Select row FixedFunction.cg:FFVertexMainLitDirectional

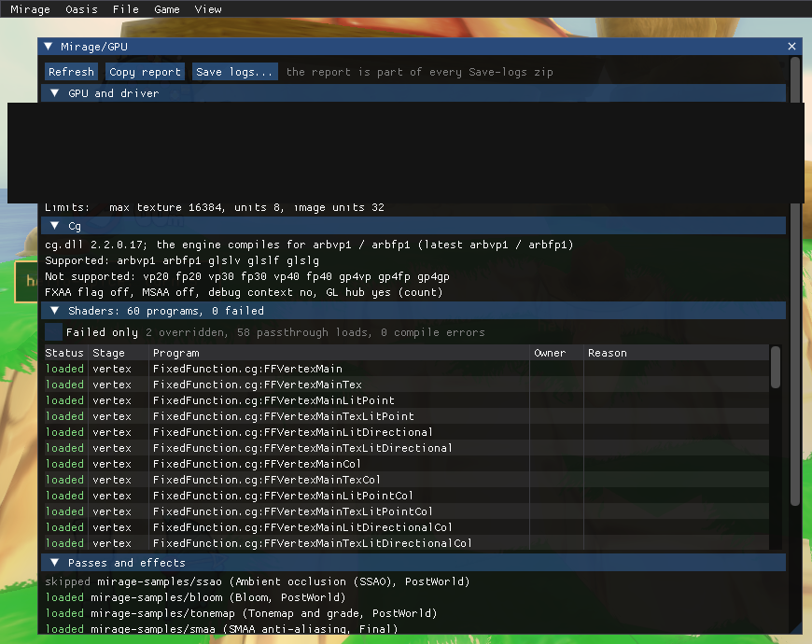[407, 432]
